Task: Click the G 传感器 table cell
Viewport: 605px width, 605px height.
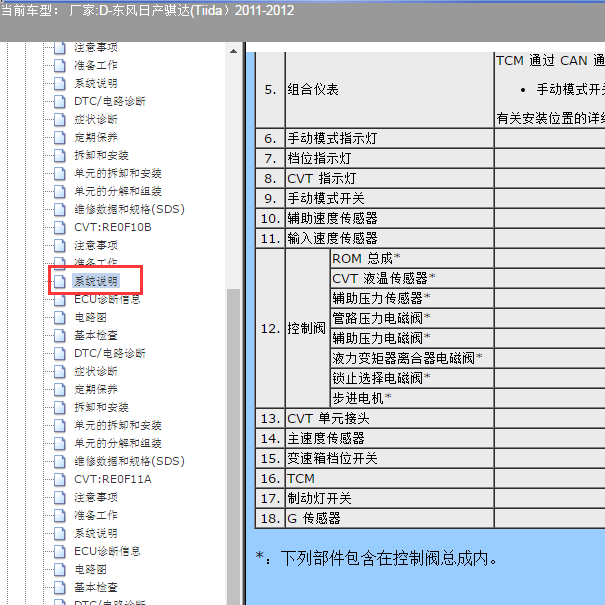Action: coord(390,518)
